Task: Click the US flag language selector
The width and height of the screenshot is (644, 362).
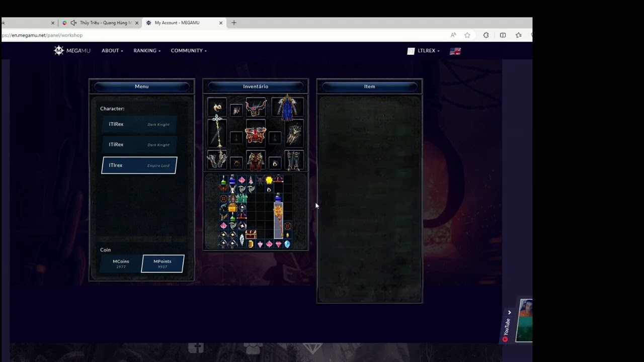Action: [455, 51]
